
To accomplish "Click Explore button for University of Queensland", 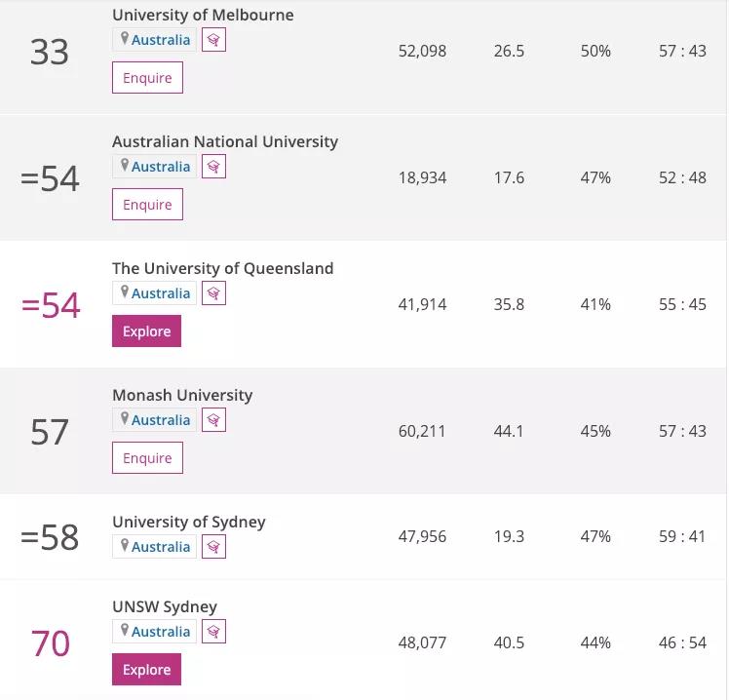I will [x=146, y=331].
